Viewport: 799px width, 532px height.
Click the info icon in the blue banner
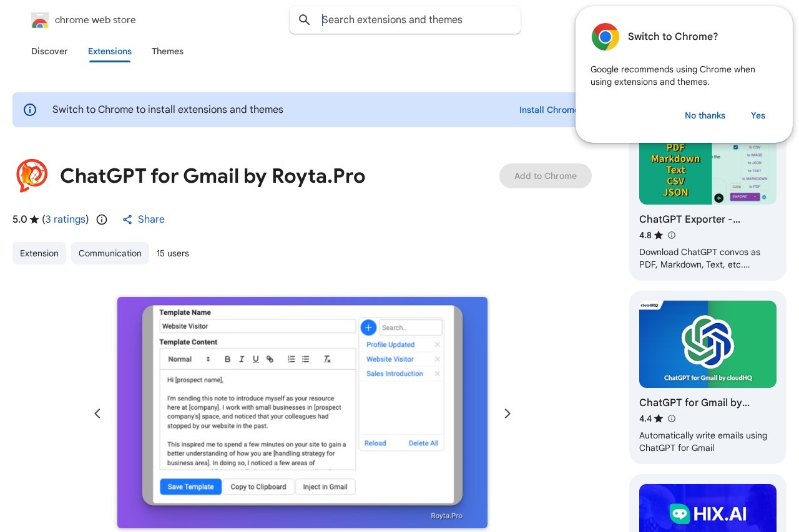30,110
